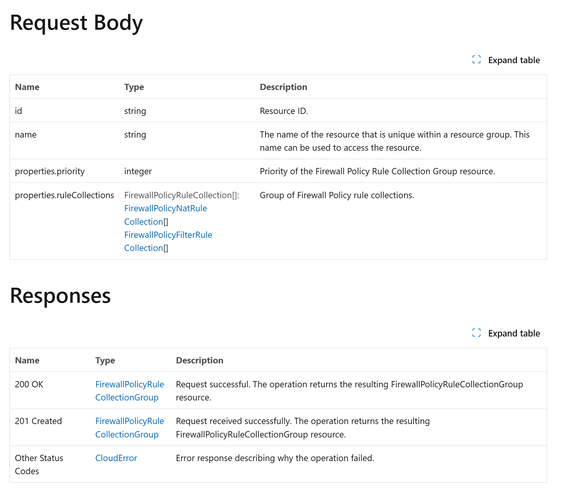
Task: Expand table in the Responses section
Action: [x=506, y=333]
